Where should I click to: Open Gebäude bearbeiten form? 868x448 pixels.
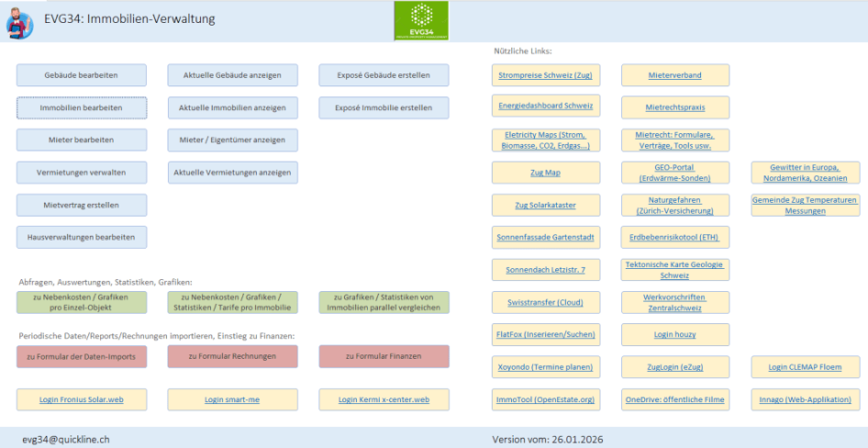coord(82,75)
